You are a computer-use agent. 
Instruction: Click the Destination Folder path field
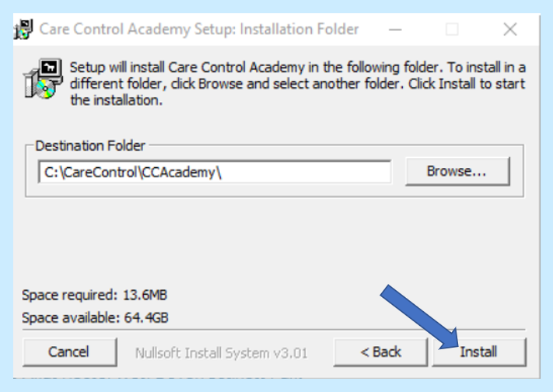coord(214,172)
